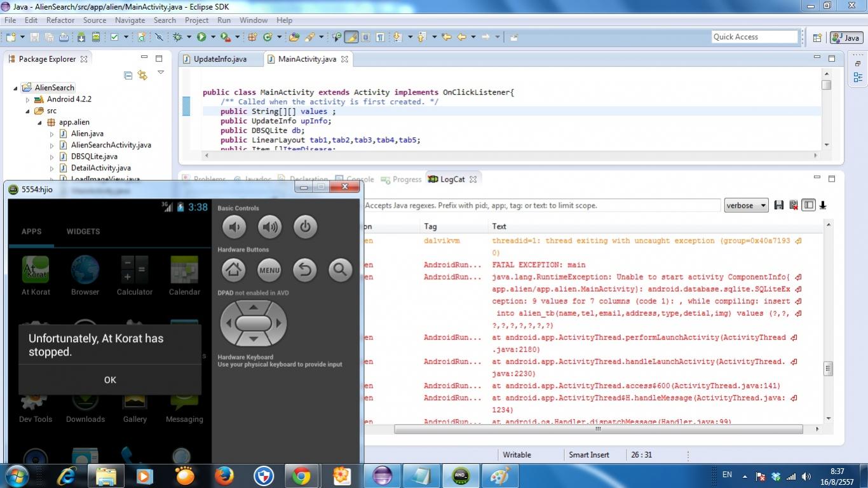The width and height of the screenshot is (868, 488).
Task: Click the Back navigation arrow icon
Action: 462,37
